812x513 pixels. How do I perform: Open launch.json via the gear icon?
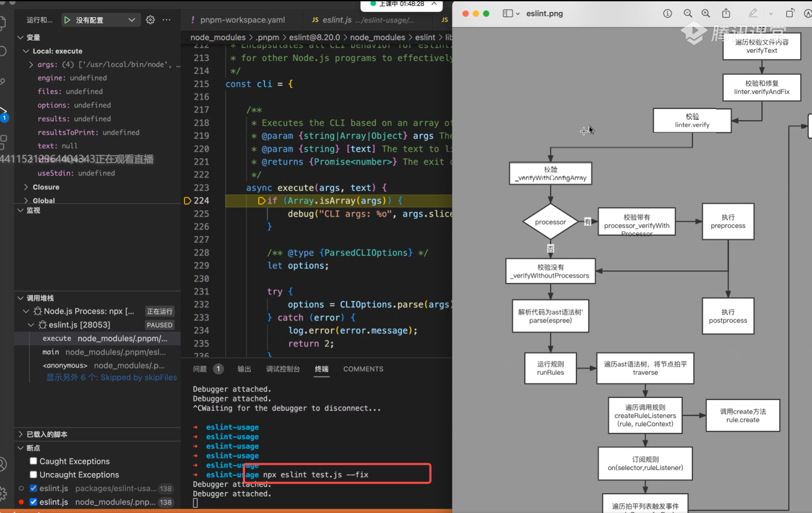(x=150, y=20)
